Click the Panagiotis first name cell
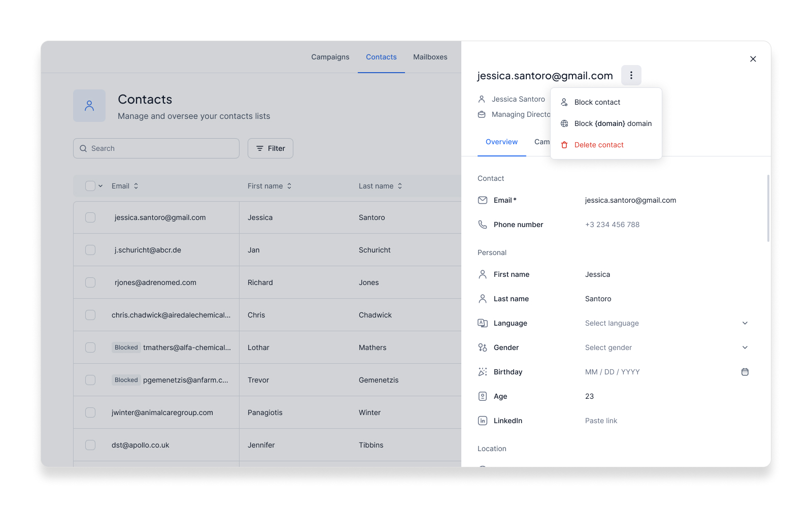The image size is (812, 508). click(x=265, y=412)
